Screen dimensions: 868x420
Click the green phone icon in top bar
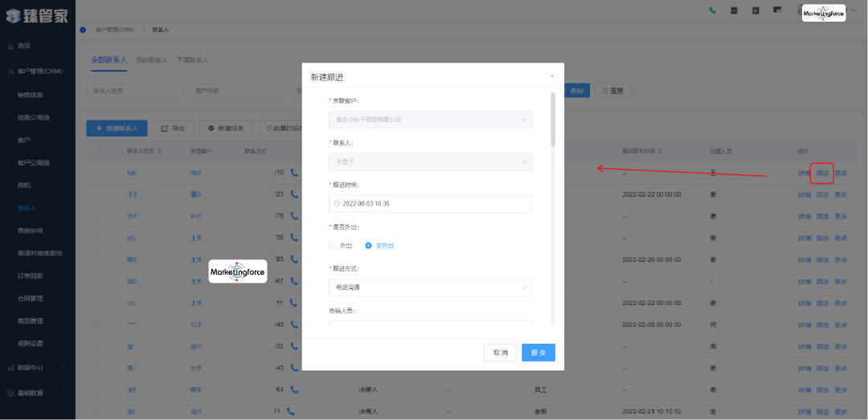[x=712, y=10]
